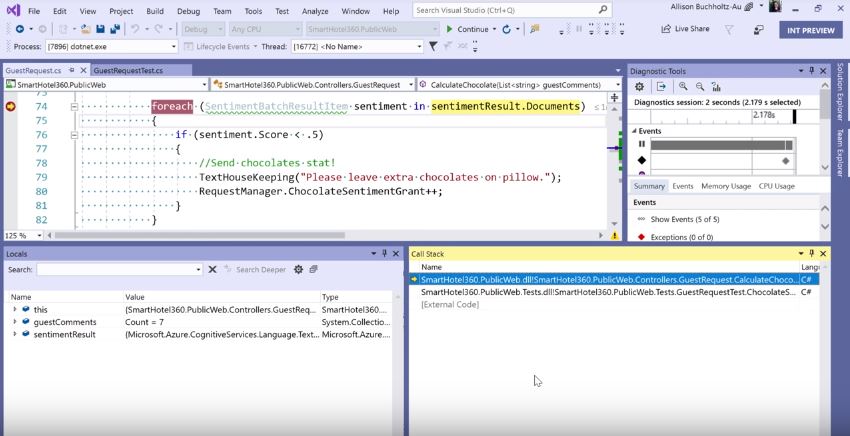Expand the 'this' variable in Locals
The image size is (850, 436).
pyautogui.click(x=15, y=309)
